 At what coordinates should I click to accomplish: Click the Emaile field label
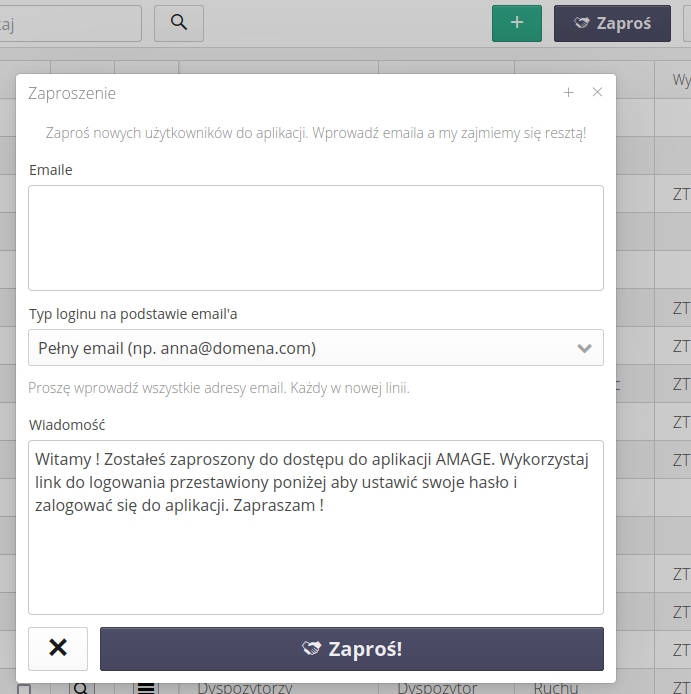pos(51,170)
